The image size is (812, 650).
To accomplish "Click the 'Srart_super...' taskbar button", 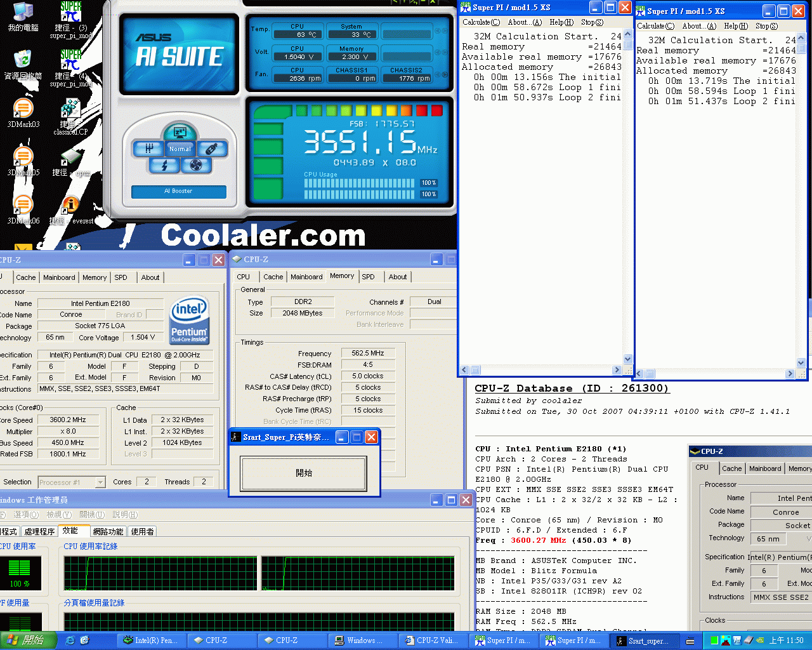I will (645, 640).
